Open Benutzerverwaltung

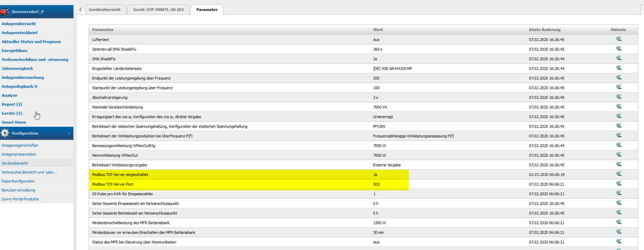click(18, 190)
